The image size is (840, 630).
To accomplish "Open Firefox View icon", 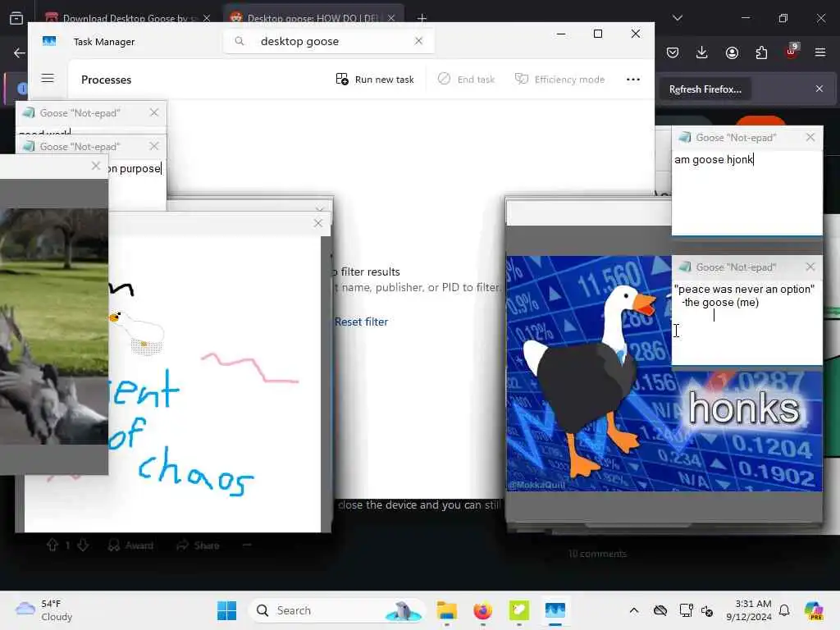I will coord(16,18).
